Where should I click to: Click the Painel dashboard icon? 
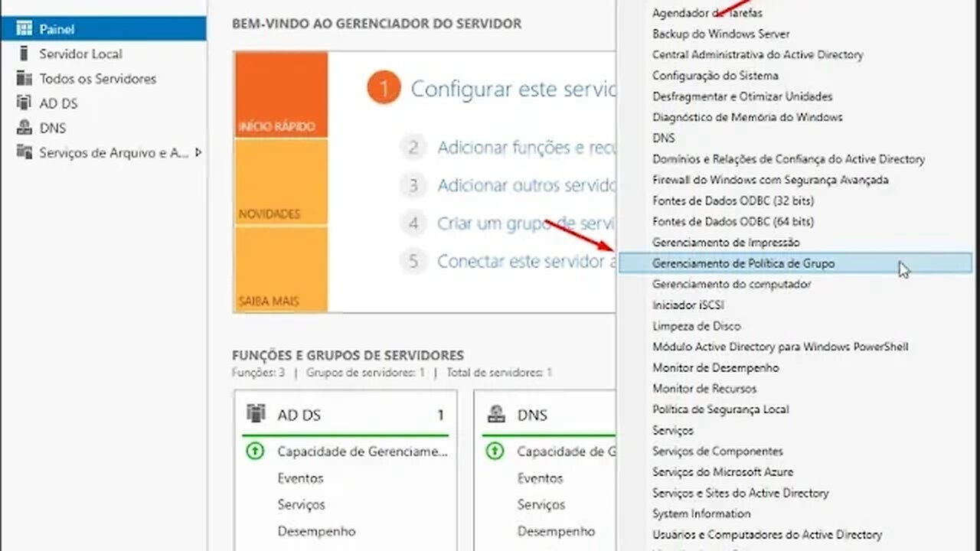coord(24,29)
